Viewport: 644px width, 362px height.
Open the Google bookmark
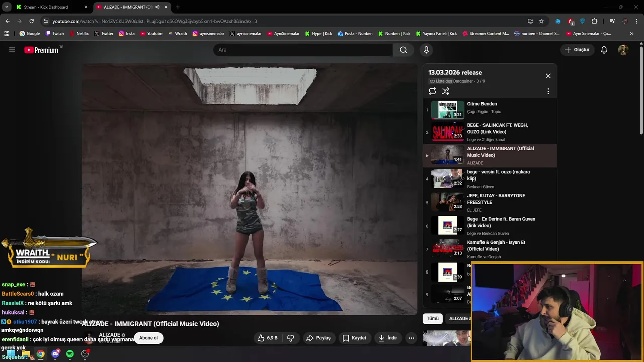point(30,34)
